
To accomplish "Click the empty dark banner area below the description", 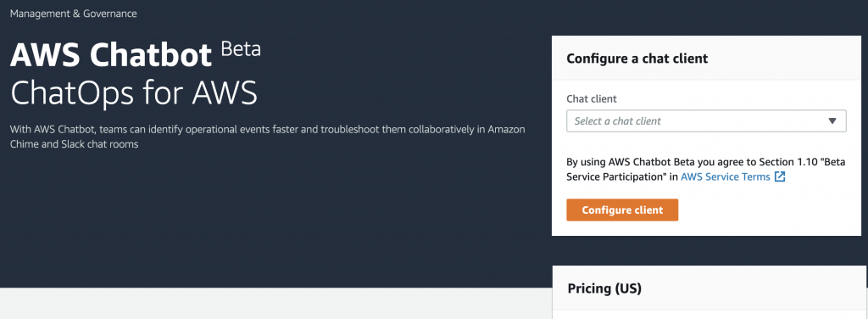I will click(x=265, y=221).
